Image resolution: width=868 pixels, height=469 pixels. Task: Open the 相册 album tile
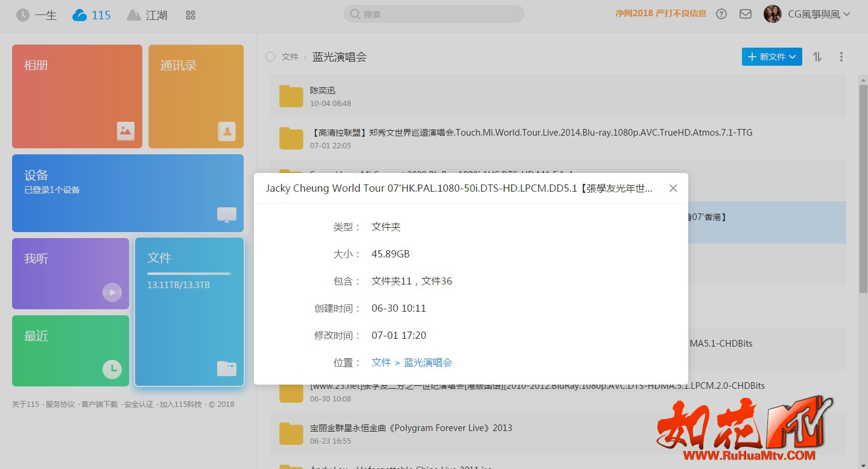coord(77,96)
